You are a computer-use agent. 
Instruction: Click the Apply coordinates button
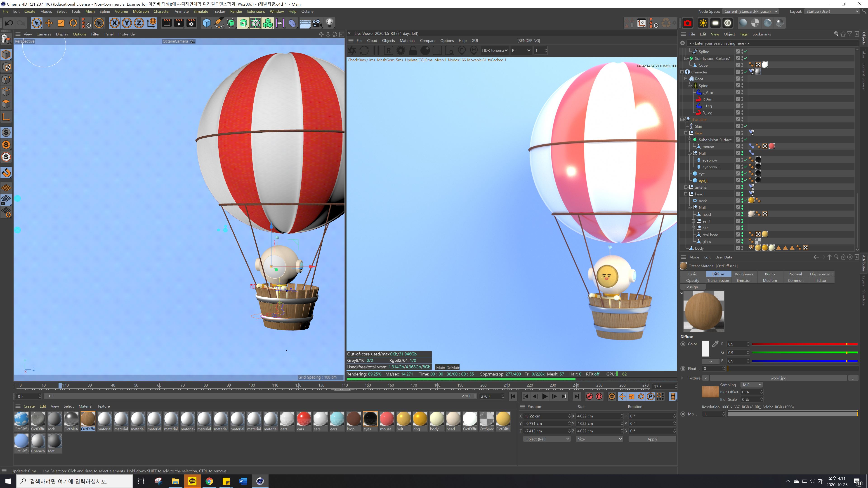(652, 439)
